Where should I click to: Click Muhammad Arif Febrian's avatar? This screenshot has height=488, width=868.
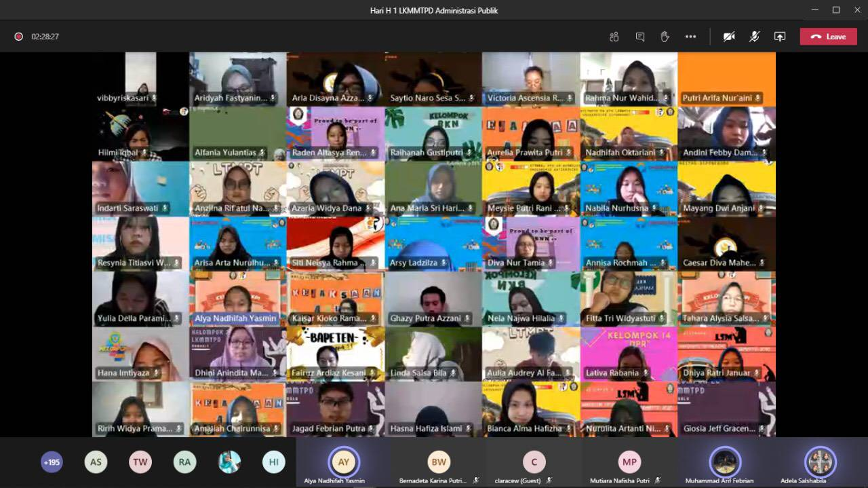tap(724, 463)
